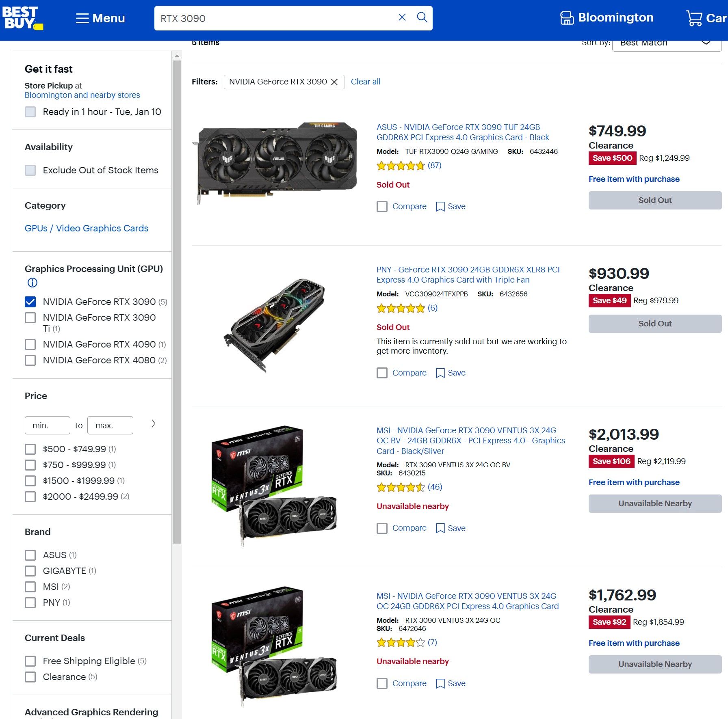Screen dimensions: 728x719
Task: Select the $500 - $749.99 price range
Action: click(30, 449)
